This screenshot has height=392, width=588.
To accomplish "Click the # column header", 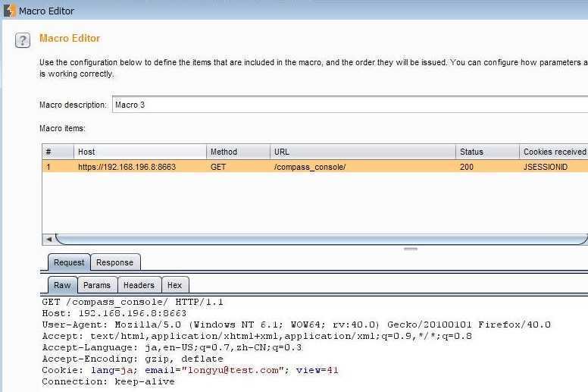I will pyautogui.click(x=58, y=152).
